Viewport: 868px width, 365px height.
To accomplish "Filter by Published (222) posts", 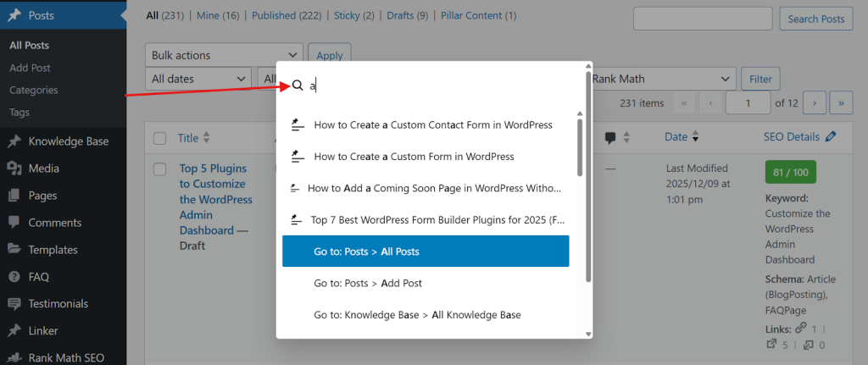I will pyautogui.click(x=287, y=15).
